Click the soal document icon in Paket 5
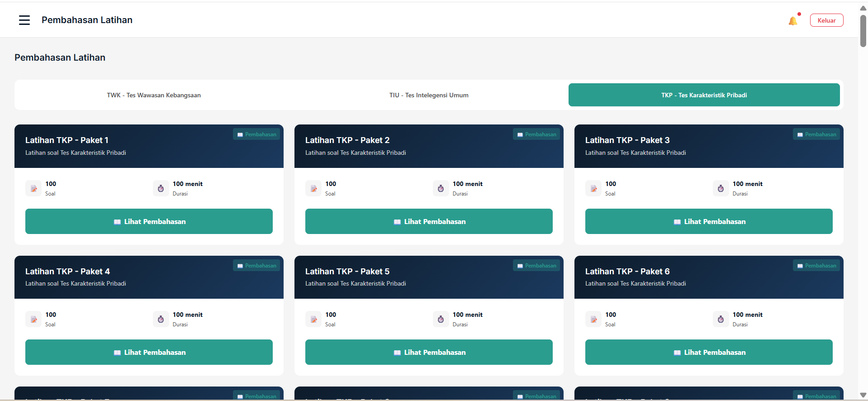This screenshot has width=868, height=401. click(x=313, y=320)
